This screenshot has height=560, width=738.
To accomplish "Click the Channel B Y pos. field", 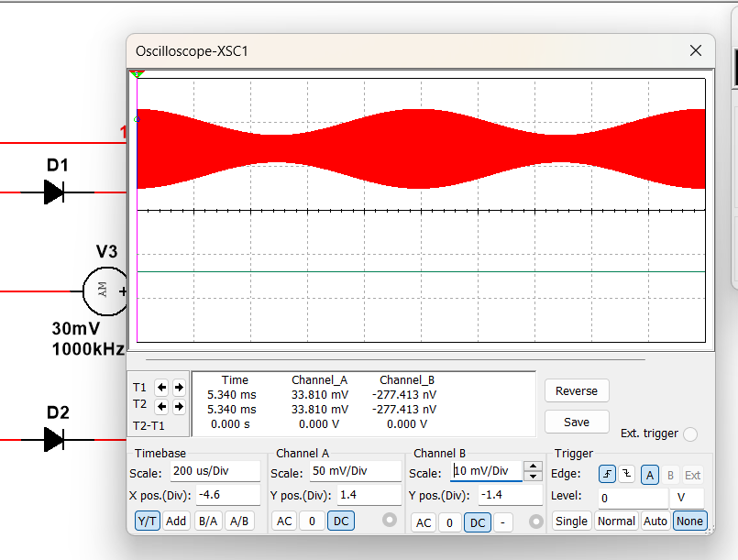I will pos(511,495).
